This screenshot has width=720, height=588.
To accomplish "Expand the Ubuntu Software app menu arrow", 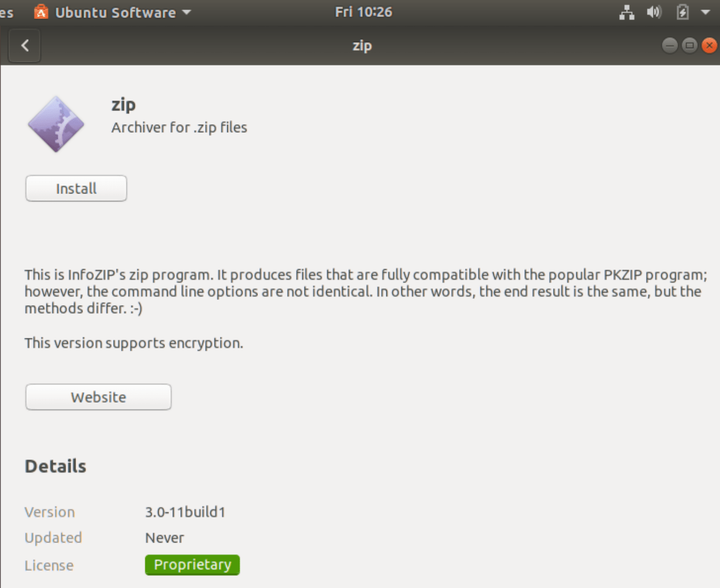I will (x=186, y=12).
